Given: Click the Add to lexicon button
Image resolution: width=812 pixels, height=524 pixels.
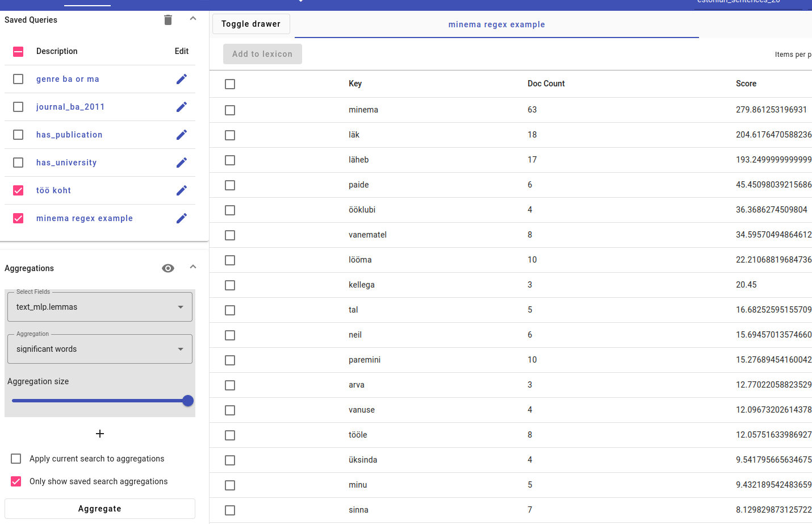Looking at the screenshot, I should [262, 54].
